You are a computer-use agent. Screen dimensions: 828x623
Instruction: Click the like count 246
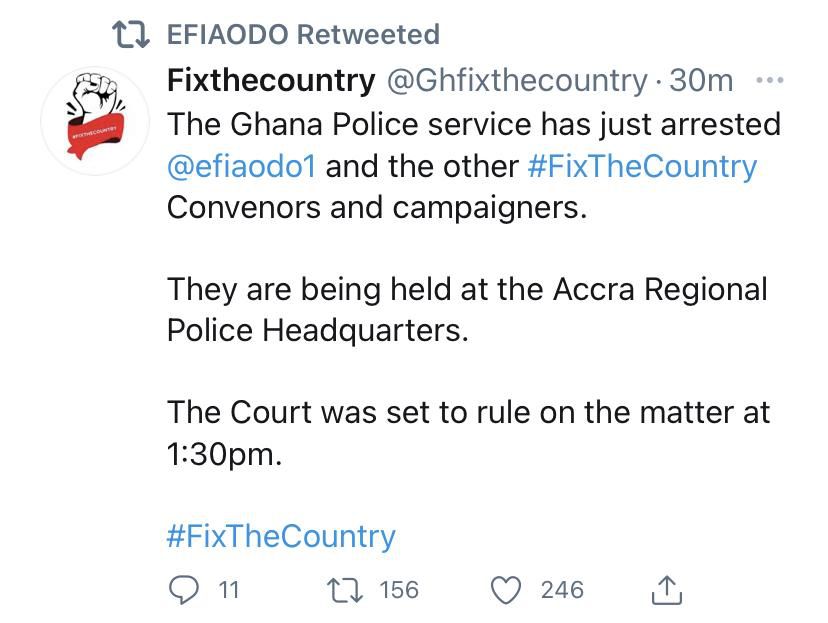tap(561, 590)
